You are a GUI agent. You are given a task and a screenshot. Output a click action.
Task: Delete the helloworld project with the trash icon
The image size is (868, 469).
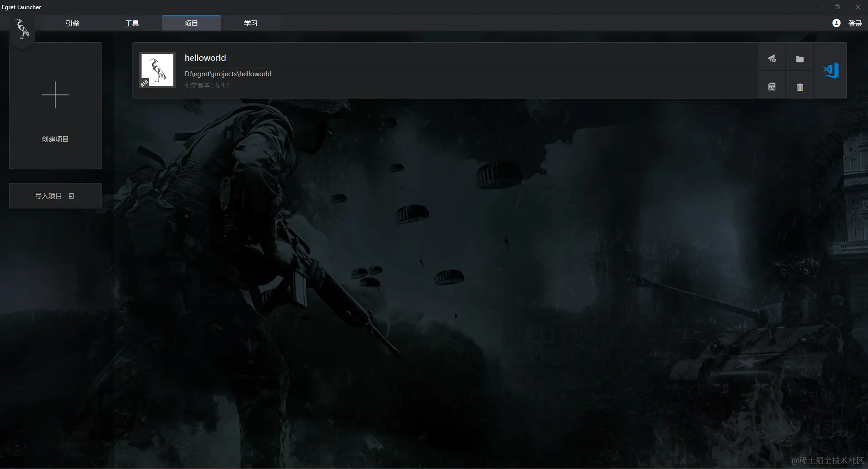[800, 87]
